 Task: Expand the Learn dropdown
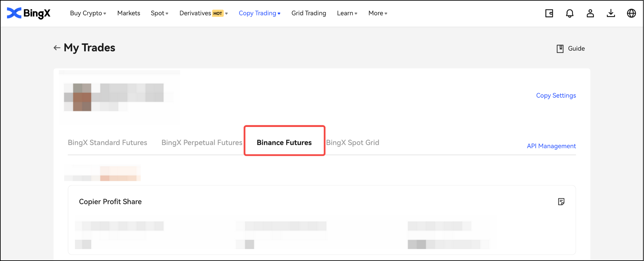pos(347,13)
